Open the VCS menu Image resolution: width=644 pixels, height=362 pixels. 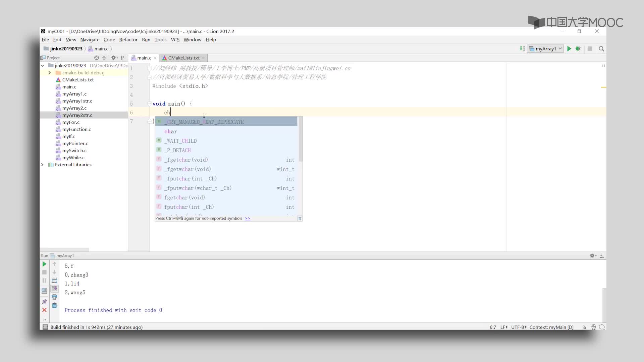tap(175, 40)
